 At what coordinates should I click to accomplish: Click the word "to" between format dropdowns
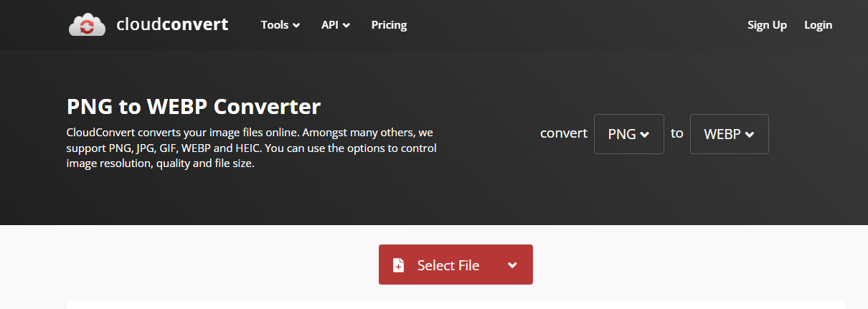[x=677, y=133]
